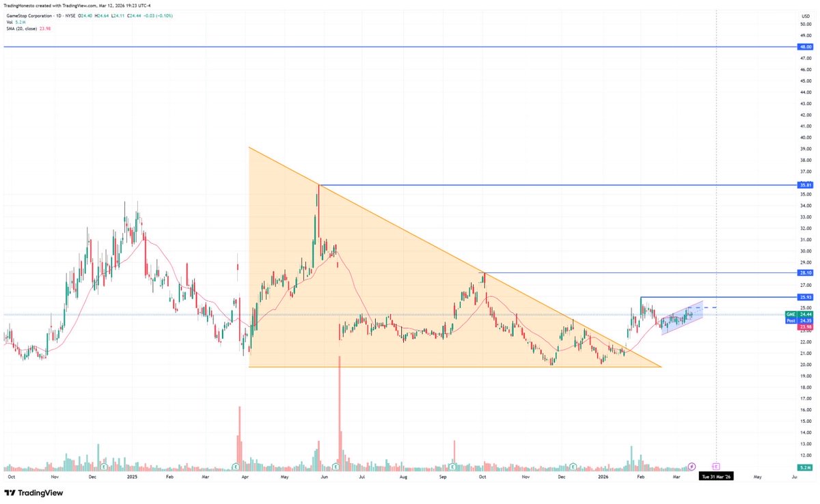Click the purple upcoming earnings E marker
Image resolution: width=820 pixels, height=504 pixels.
(x=715, y=466)
